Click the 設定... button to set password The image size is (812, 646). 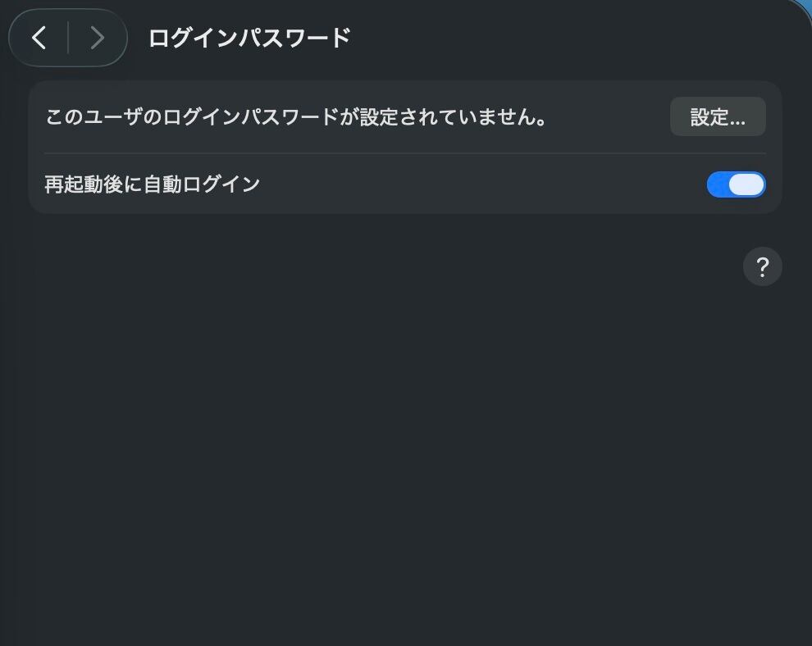tap(718, 116)
